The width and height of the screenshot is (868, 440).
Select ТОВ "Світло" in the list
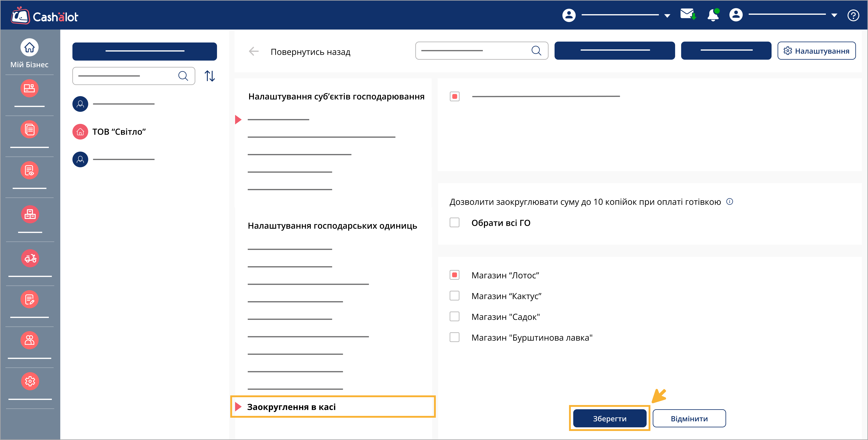119,132
